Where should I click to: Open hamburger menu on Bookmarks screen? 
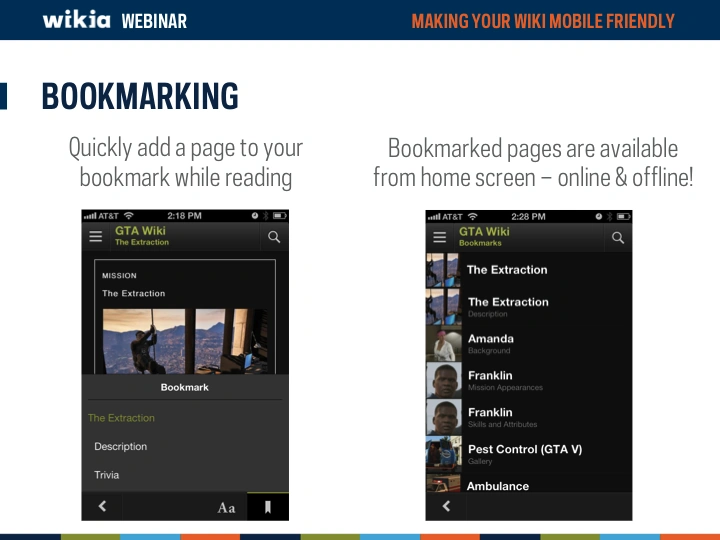(x=439, y=237)
